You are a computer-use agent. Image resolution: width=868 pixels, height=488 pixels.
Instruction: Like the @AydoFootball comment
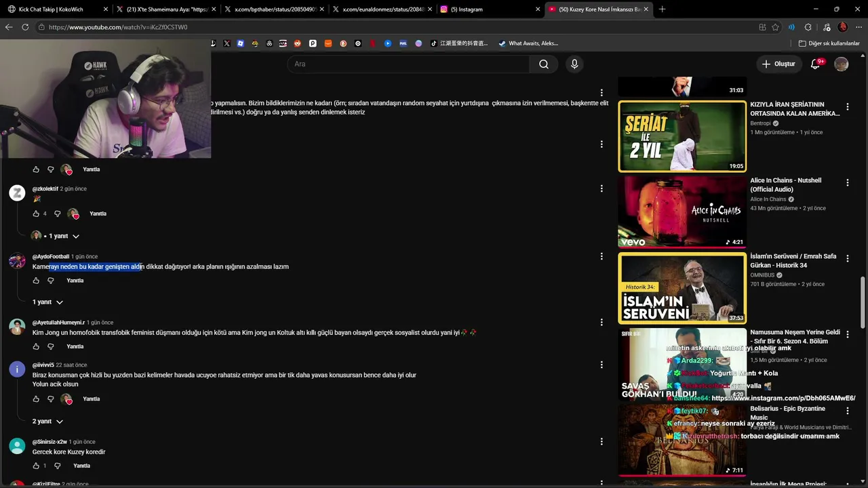(x=36, y=281)
